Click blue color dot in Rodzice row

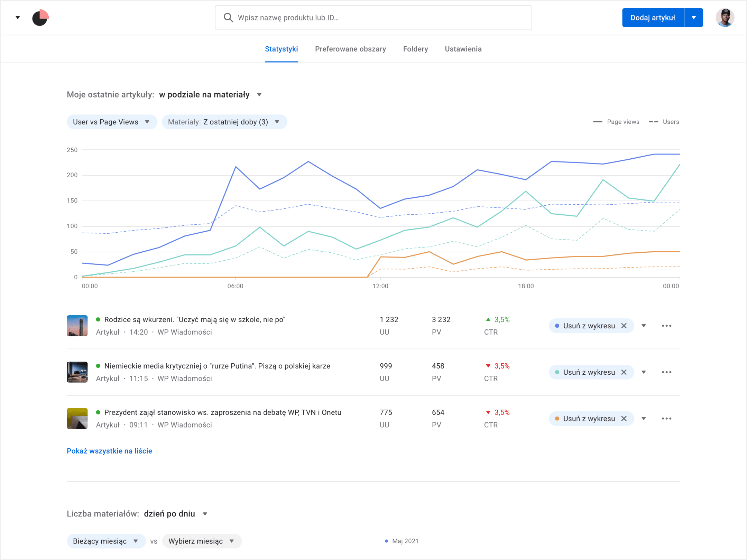[x=557, y=326]
